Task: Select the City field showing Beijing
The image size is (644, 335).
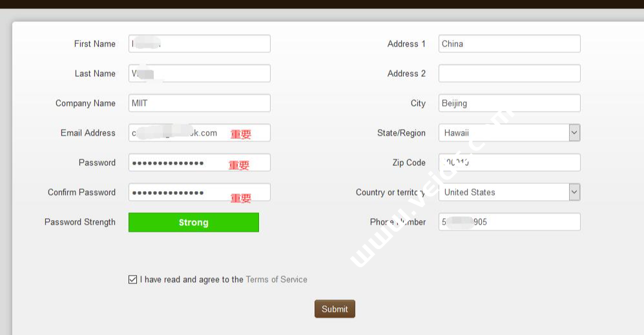Action: (509, 103)
